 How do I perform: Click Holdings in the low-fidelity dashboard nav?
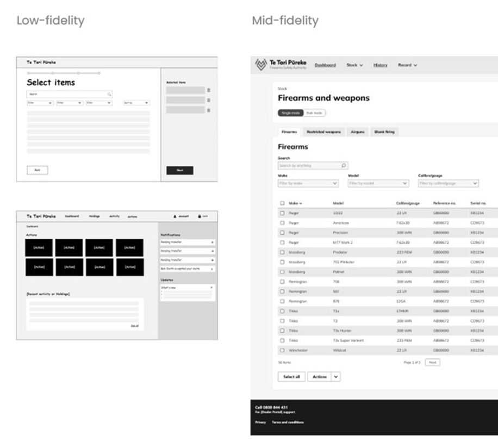(95, 216)
